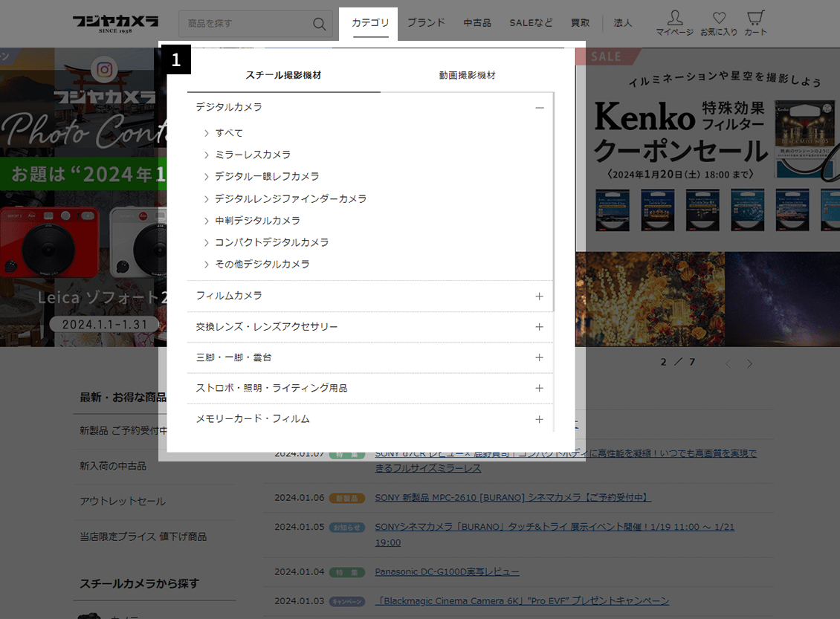The height and width of the screenshot is (619, 840).
Task: Open the SALEなど menu
Action: point(531,22)
